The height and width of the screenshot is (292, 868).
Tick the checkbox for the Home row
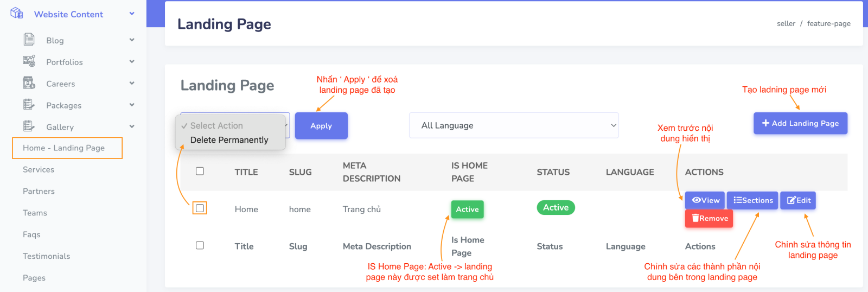[x=200, y=208]
